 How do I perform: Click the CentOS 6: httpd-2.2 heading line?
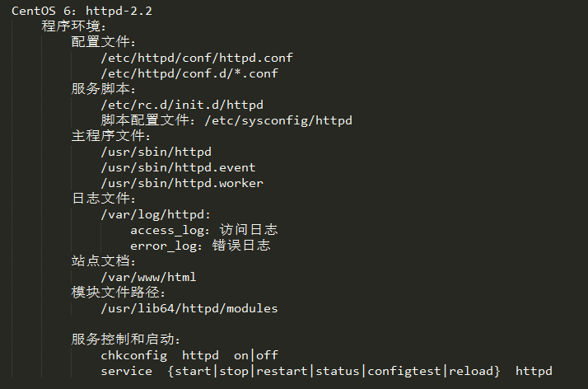(82, 11)
